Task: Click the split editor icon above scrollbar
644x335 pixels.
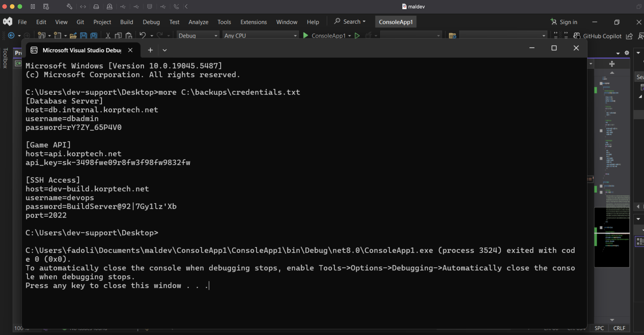Action: click(612, 64)
